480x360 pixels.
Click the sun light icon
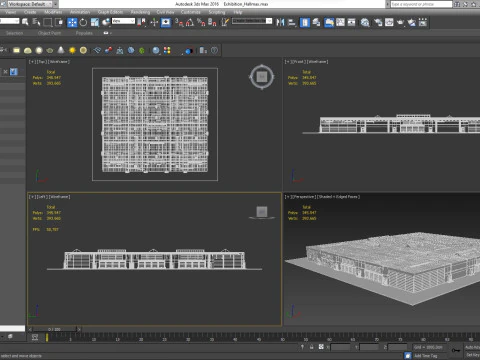[x=72, y=50]
